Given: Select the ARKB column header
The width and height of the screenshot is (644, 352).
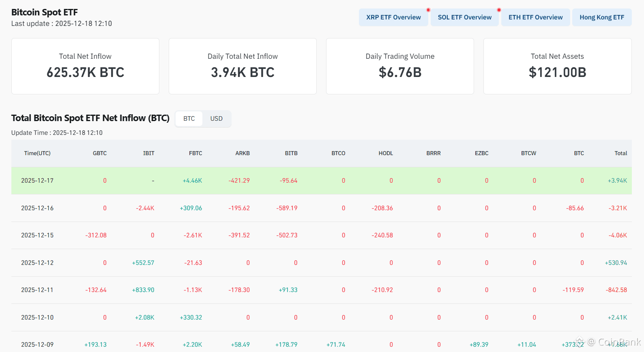Looking at the screenshot, I should [x=243, y=153].
